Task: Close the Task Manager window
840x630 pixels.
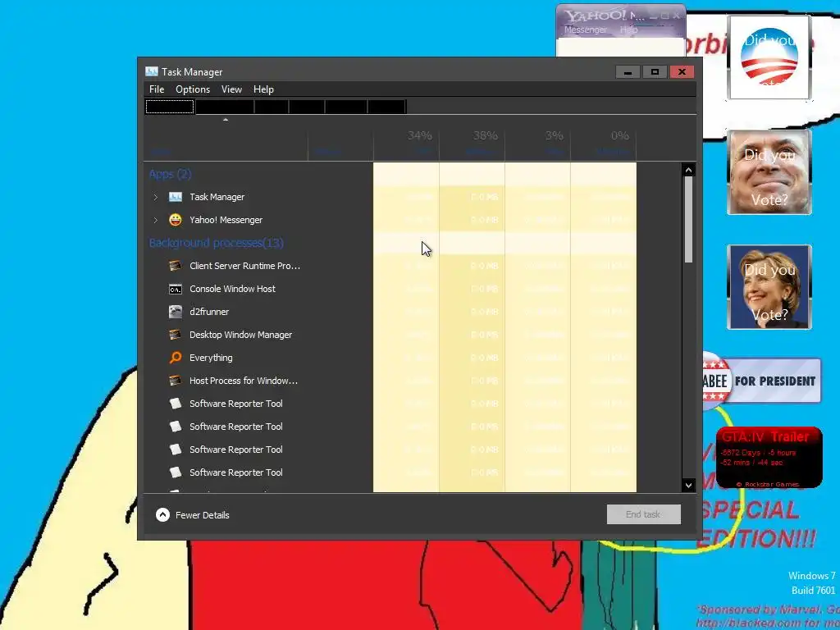Action: point(682,72)
